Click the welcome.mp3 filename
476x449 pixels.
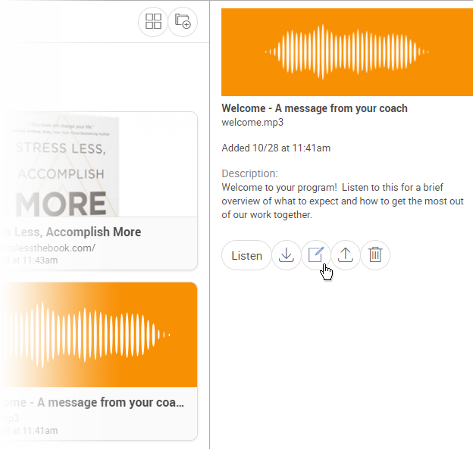[x=252, y=122]
